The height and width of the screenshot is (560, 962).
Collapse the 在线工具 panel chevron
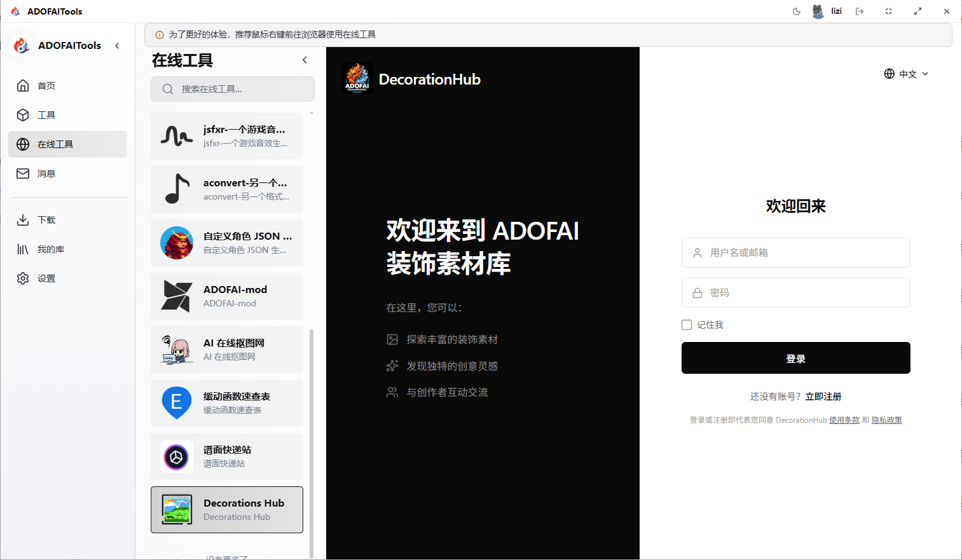(305, 60)
